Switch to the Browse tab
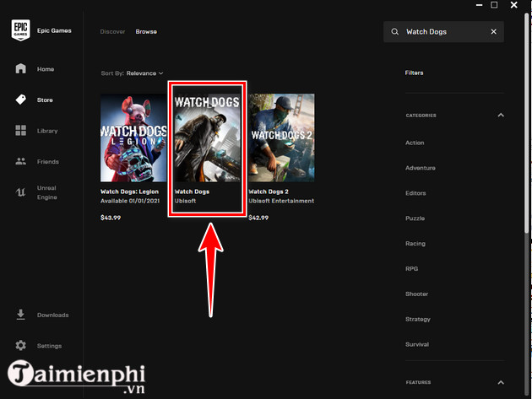This screenshot has width=532, height=399. (x=146, y=31)
